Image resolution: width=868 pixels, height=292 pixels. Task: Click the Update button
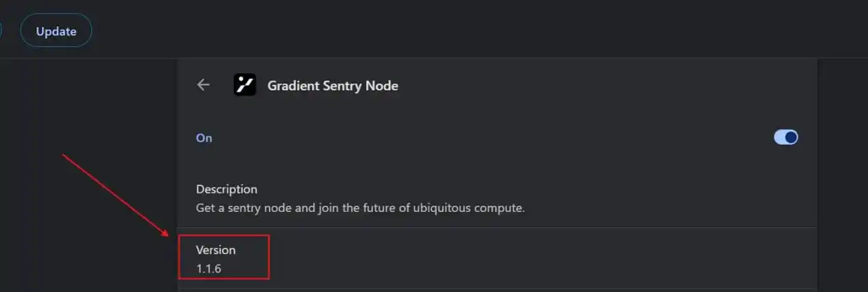coord(56,31)
